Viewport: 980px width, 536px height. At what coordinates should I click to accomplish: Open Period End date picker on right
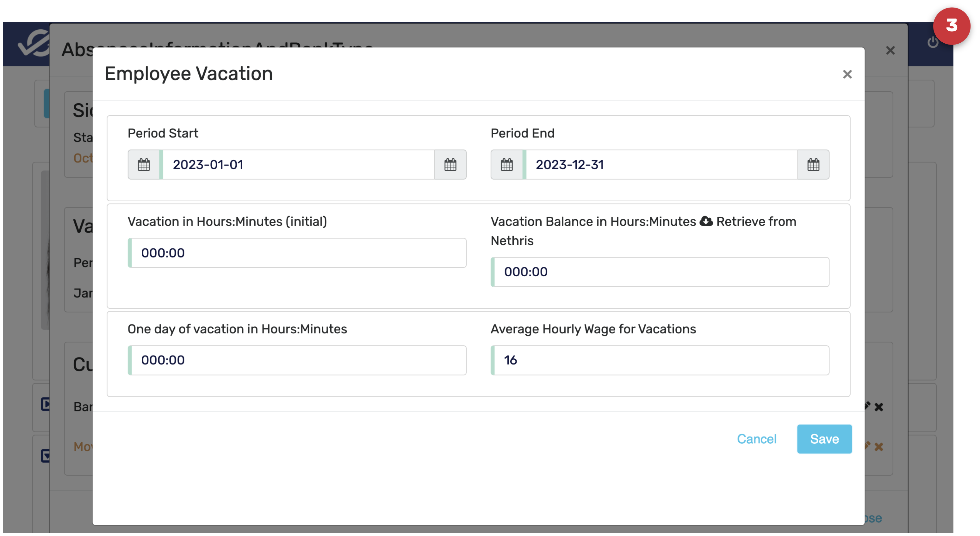(x=813, y=165)
